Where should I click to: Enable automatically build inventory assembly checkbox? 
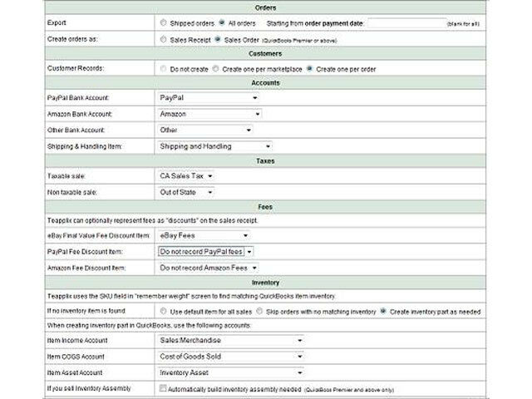pyautogui.click(x=162, y=387)
